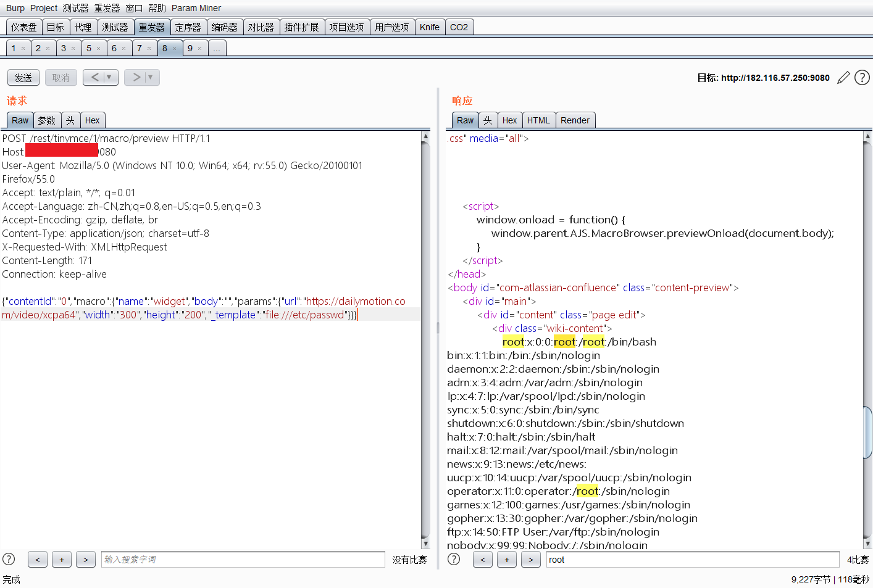Open the 窗口 menu
873x588 pixels.
click(x=134, y=8)
